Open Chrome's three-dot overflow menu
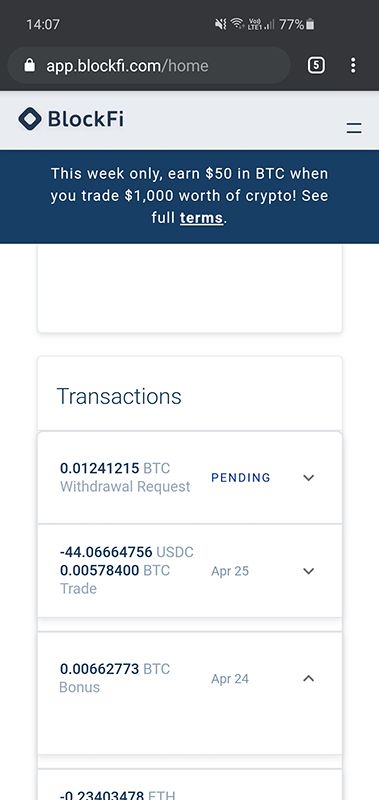The height and width of the screenshot is (800, 379). coord(353,65)
